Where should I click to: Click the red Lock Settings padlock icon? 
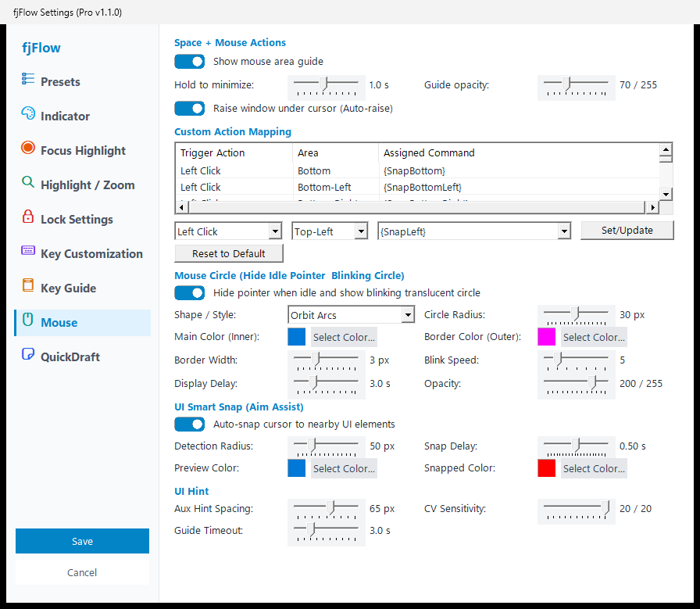point(27,217)
